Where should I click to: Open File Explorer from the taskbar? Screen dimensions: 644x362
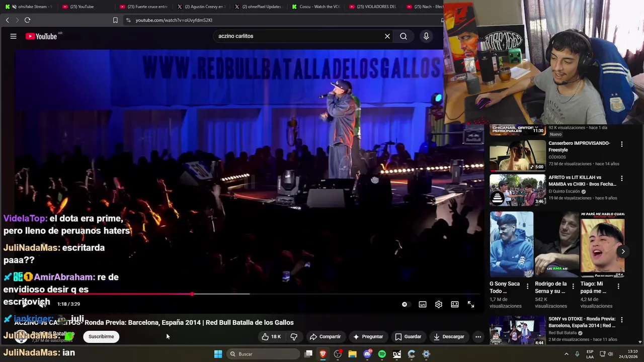(x=353, y=354)
